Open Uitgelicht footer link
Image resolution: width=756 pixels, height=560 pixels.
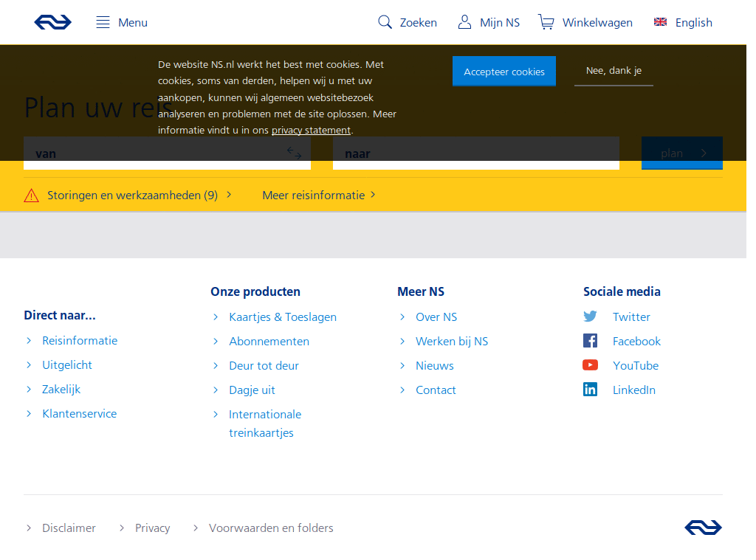coord(67,364)
